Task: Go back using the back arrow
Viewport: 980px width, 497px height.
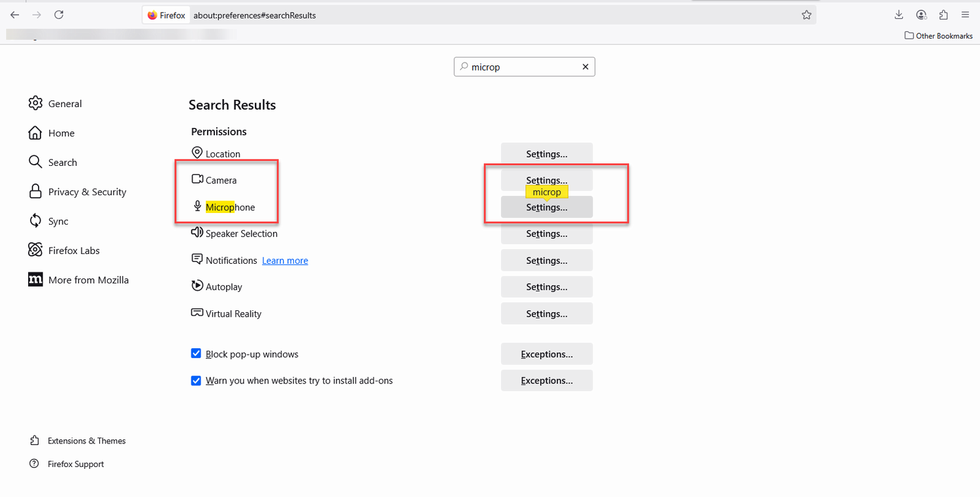Action: pyautogui.click(x=15, y=15)
